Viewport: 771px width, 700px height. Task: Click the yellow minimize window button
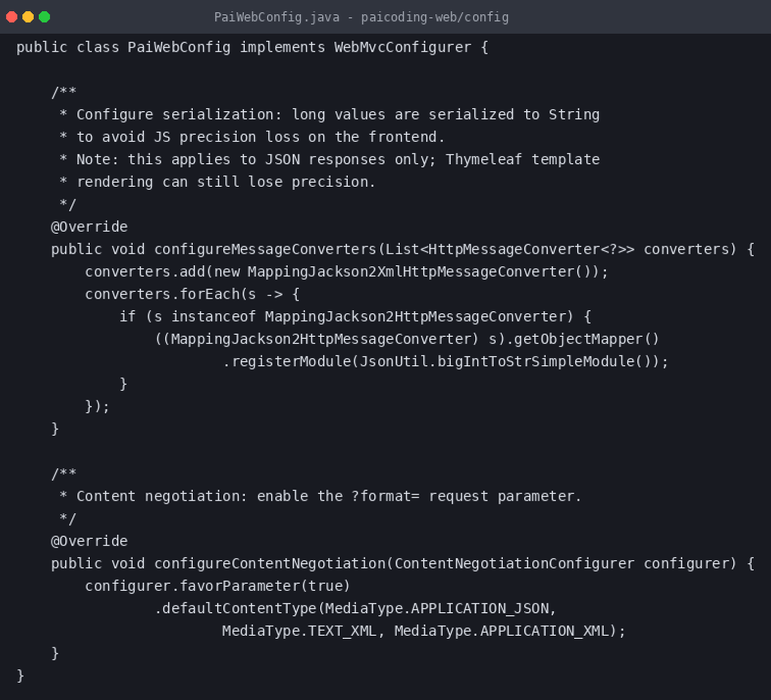28,17
